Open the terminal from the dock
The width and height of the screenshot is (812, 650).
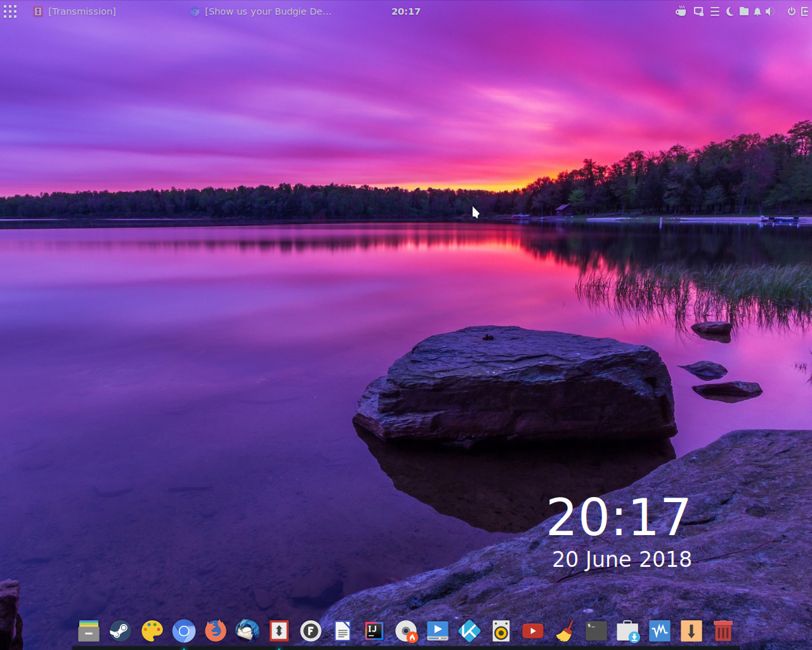pos(596,631)
